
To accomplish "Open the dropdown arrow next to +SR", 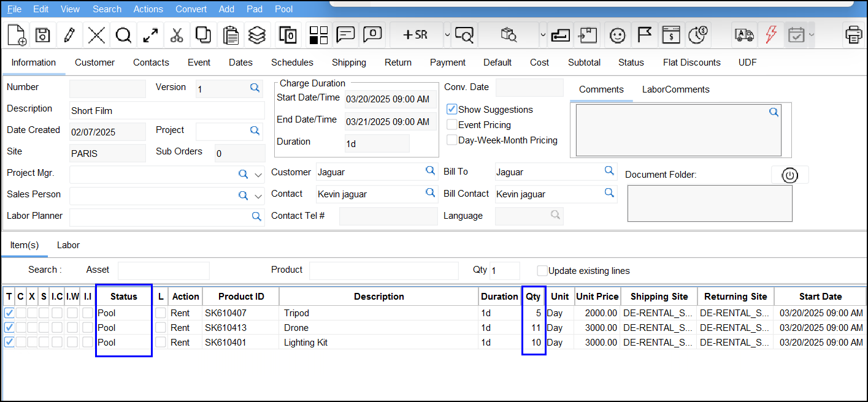I will [447, 35].
